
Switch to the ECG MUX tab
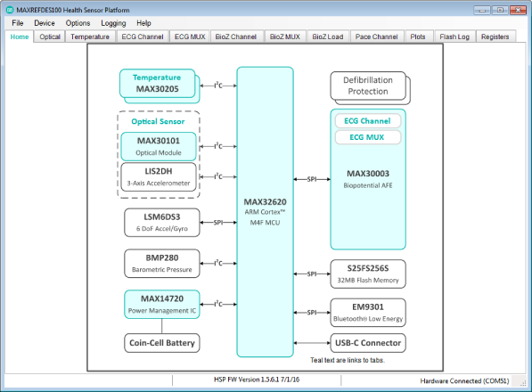pos(190,37)
